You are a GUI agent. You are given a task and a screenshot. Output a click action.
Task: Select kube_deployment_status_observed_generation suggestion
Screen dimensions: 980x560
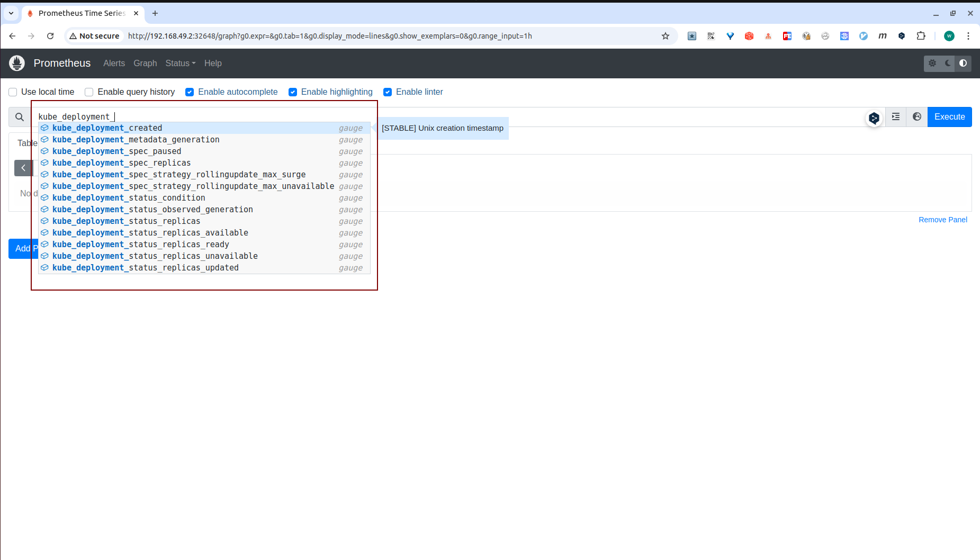pyautogui.click(x=204, y=210)
